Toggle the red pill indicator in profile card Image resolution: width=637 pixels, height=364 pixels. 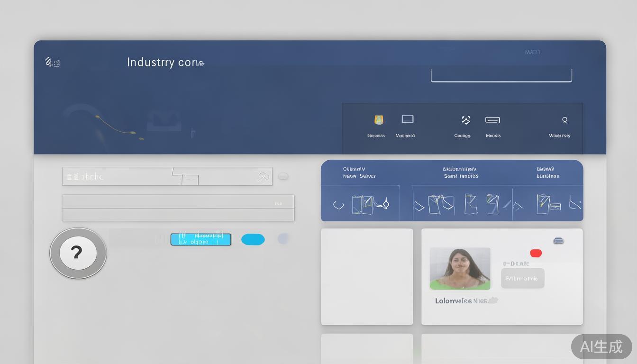point(536,253)
